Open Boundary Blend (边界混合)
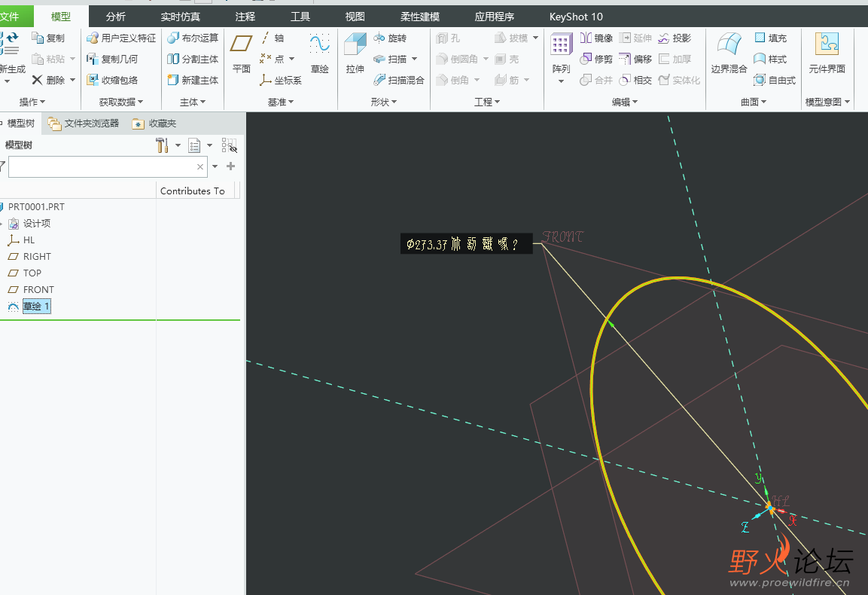 [729, 53]
